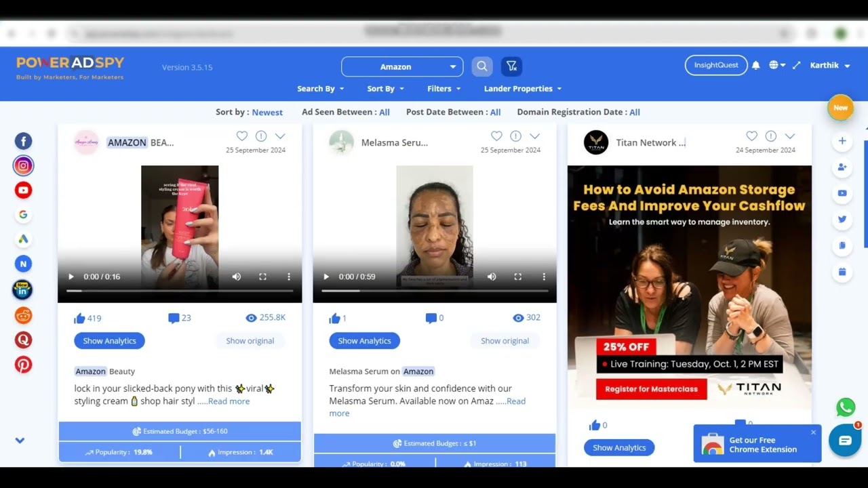
Task: Favorite the Titan Network ad with heart
Action: [x=751, y=136]
